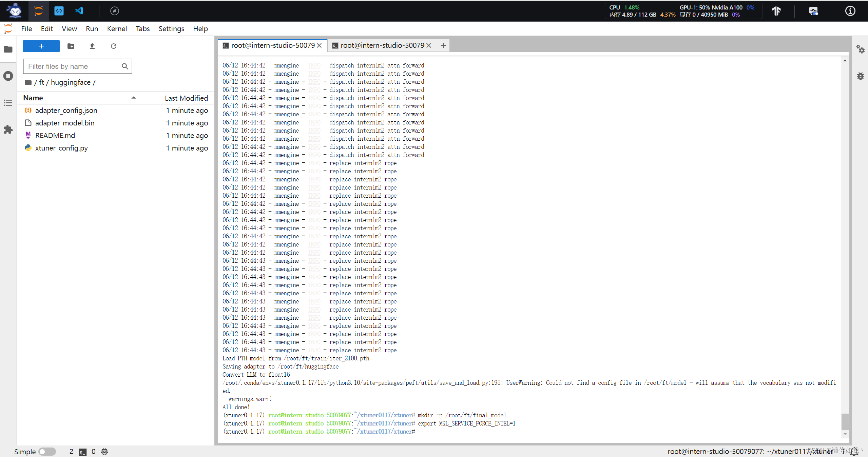The width and height of the screenshot is (868, 457).
Task: Open the code terminal icon in top bar
Action: point(59,11)
